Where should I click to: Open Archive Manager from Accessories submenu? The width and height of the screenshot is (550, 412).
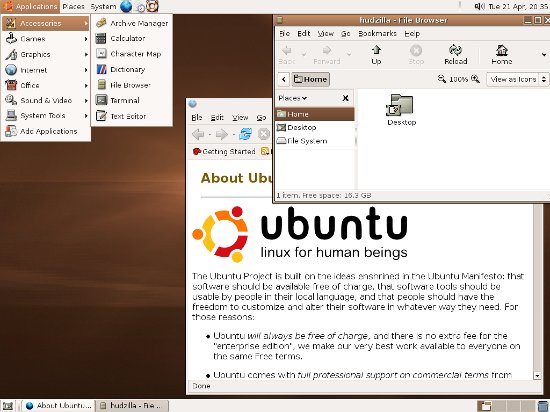point(132,23)
